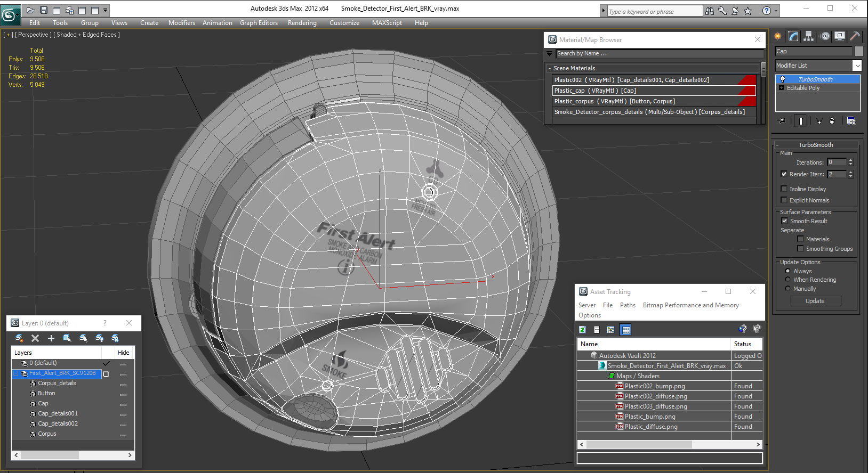Toggle the Smooth Result checkbox
The width and height of the screenshot is (868, 473).
[x=784, y=221]
